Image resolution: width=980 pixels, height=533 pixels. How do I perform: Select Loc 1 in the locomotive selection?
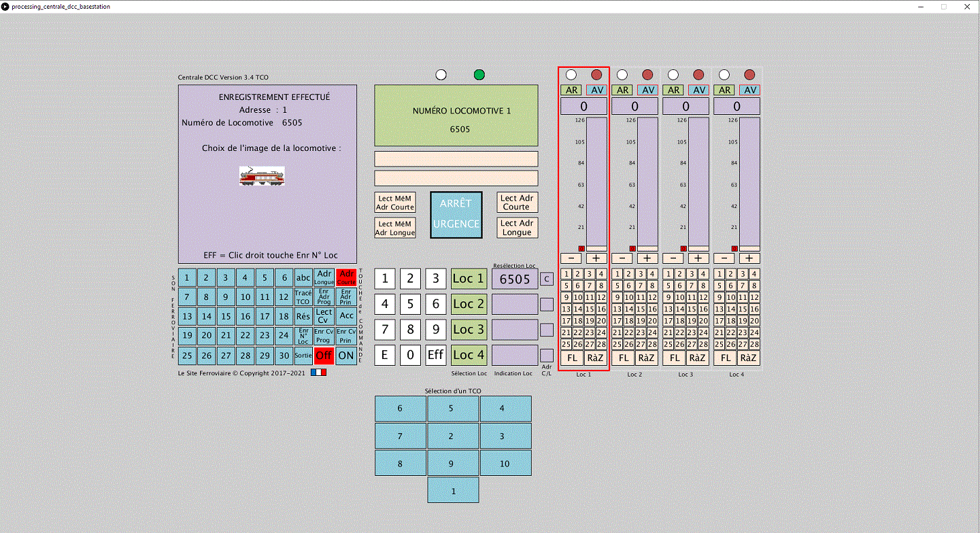(469, 279)
